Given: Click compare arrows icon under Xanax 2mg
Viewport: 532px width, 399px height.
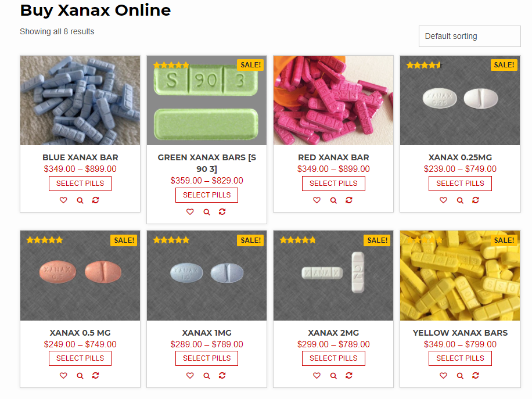Looking at the screenshot, I should tap(349, 376).
